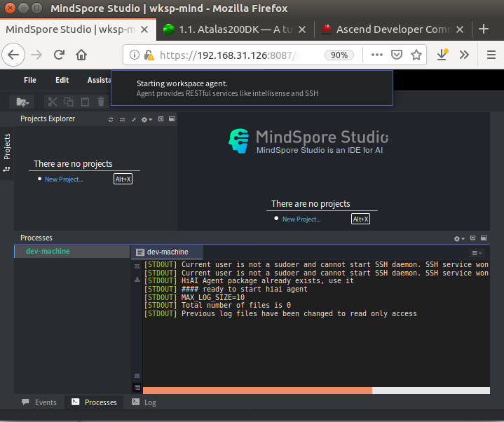Bookmark this page with the star icon
Viewport: 504px width, 422px height.
[x=416, y=55]
